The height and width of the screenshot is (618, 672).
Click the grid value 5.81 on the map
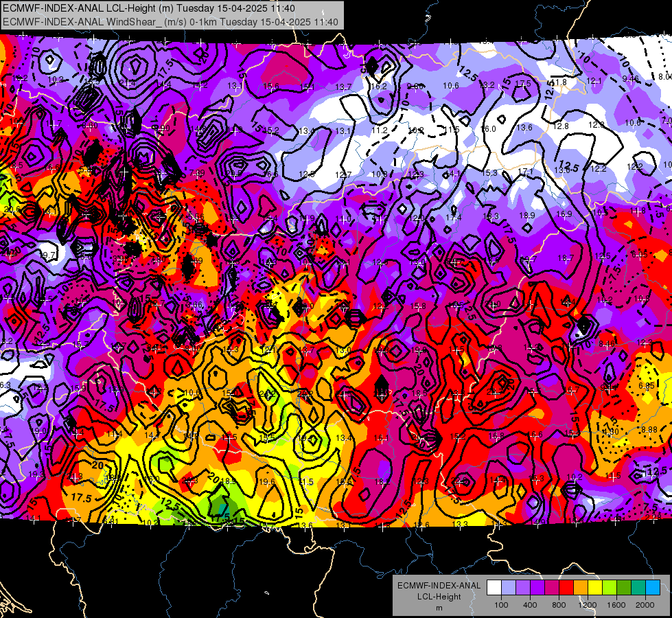(111, 521)
